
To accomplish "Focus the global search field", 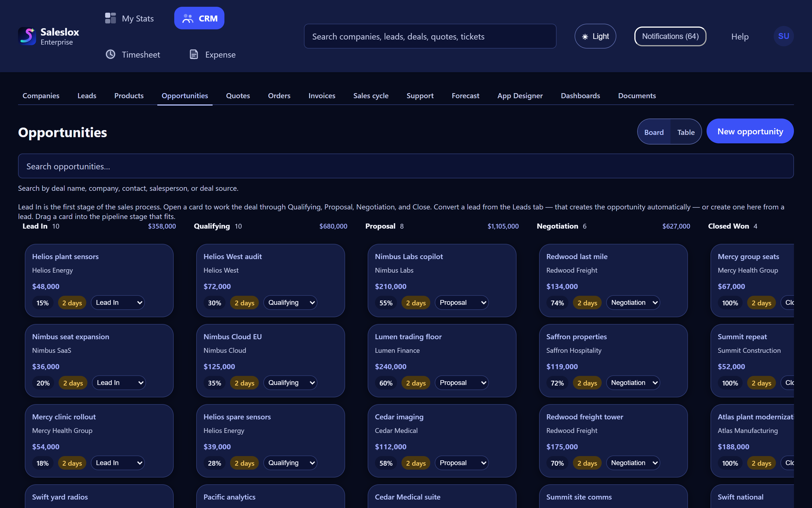I will (x=430, y=36).
